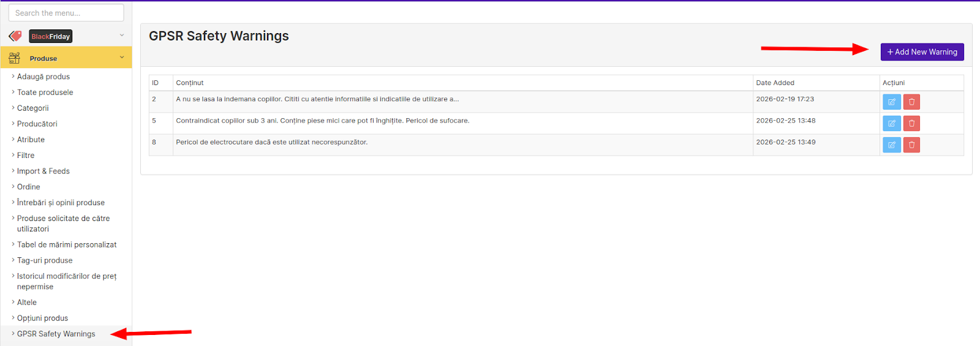
Task: Delete the electrocutare warning with ID 8
Action: [x=911, y=145]
